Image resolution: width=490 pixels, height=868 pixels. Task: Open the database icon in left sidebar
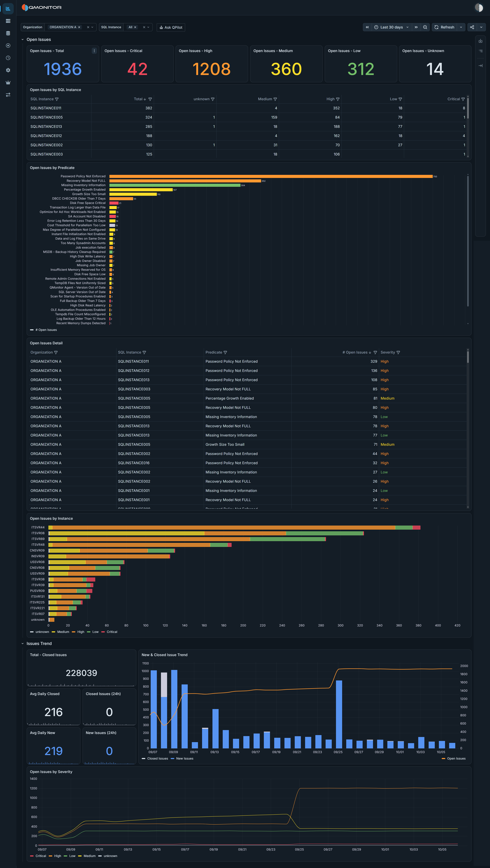(8, 33)
